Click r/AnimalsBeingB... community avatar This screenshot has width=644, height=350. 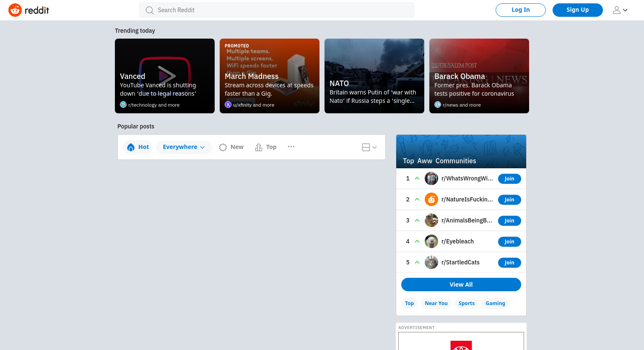click(431, 220)
